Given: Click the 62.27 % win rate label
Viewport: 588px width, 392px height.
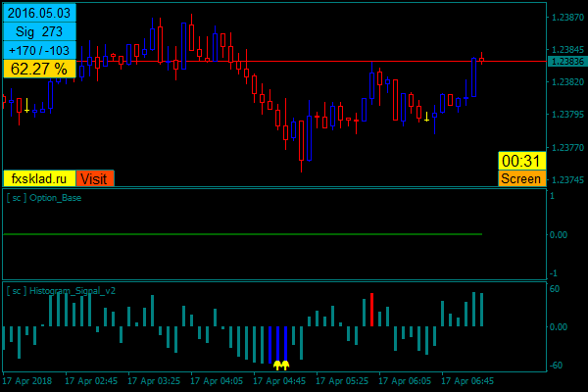Looking at the screenshot, I should (x=39, y=69).
